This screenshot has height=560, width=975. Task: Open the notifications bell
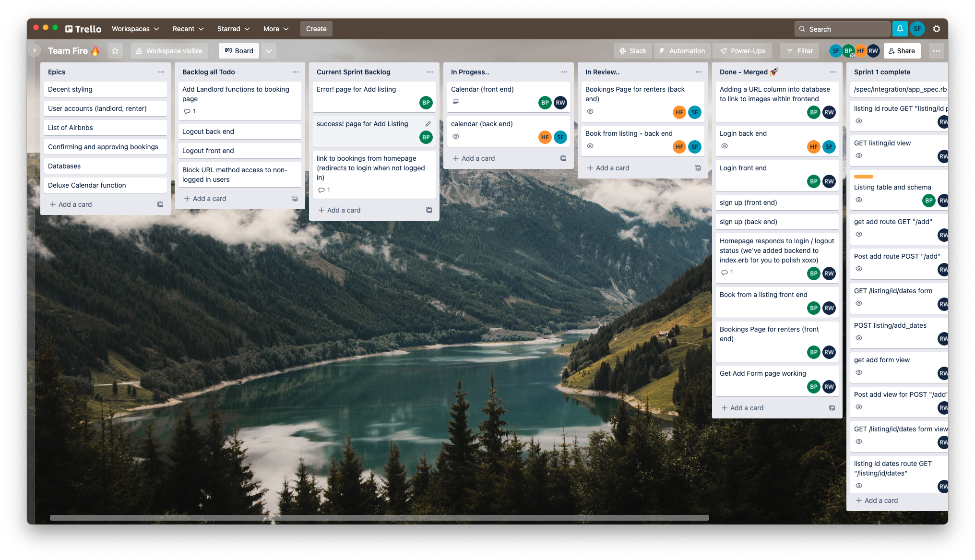(x=900, y=29)
